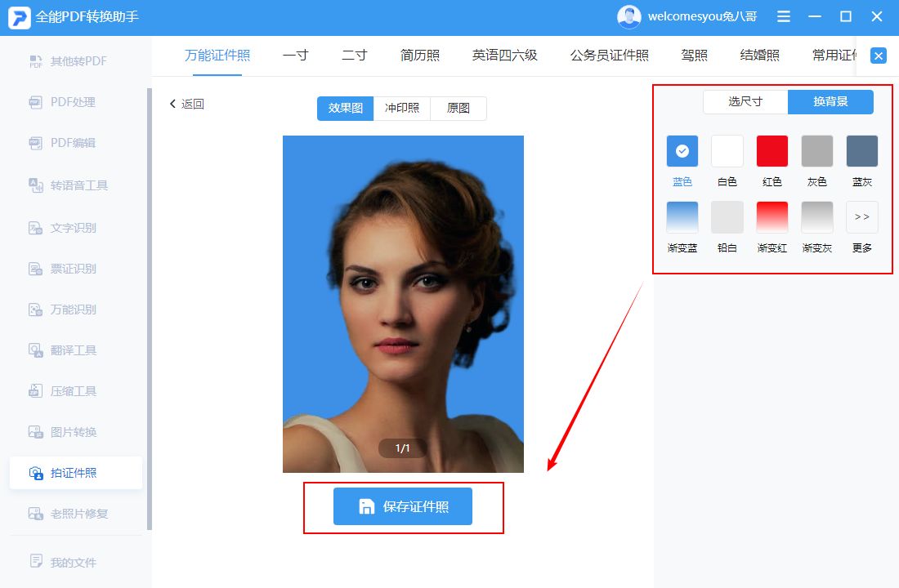Apply the 渐变蓝 gradient background

pyautogui.click(x=682, y=217)
